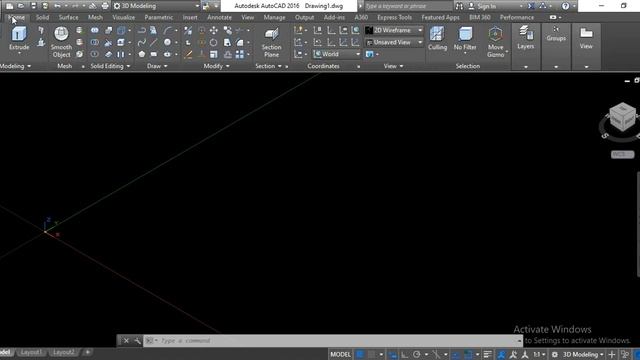
Task: Open the World UCS dropdown
Action: click(337, 54)
